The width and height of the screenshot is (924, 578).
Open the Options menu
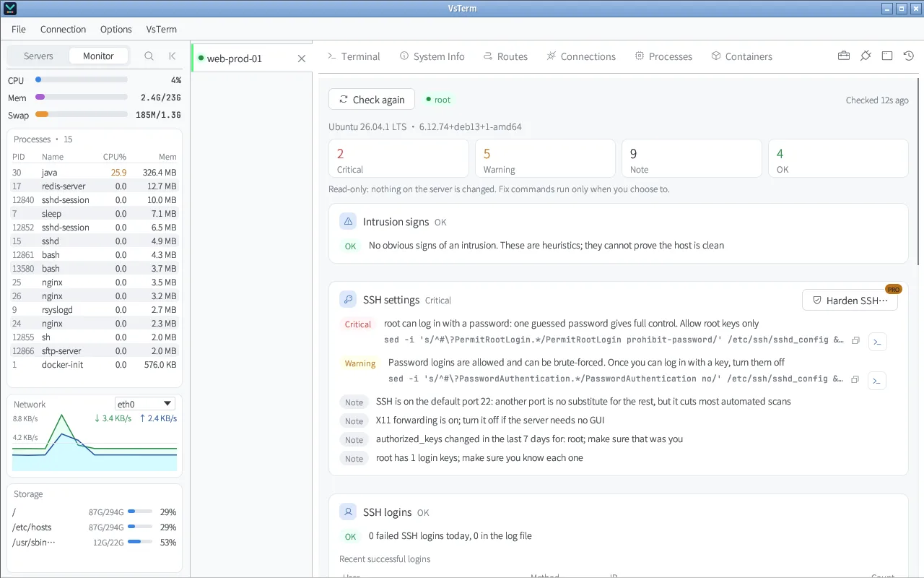pyautogui.click(x=116, y=29)
